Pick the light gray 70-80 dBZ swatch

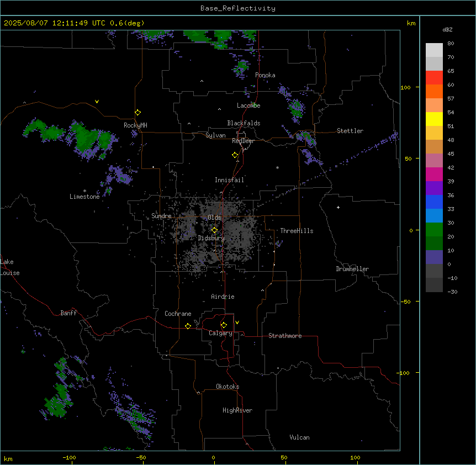pyautogui.click(x=434, y=50)
